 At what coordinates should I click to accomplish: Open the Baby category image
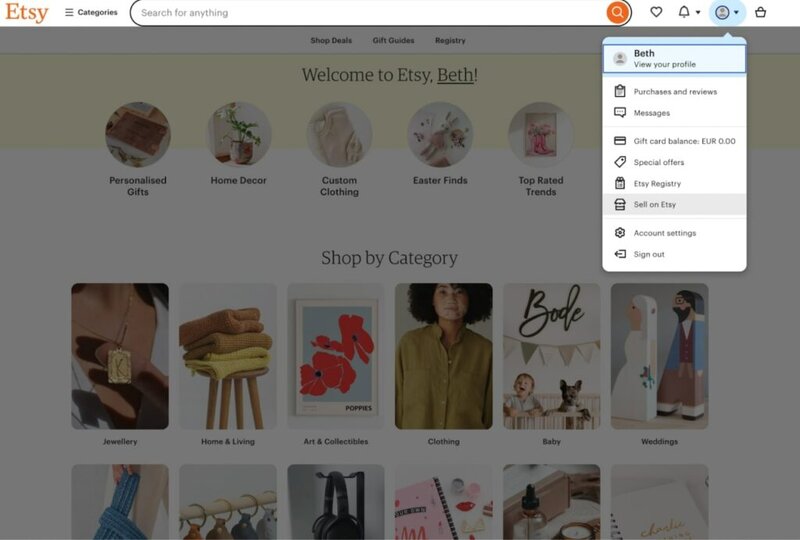point(552,356)
